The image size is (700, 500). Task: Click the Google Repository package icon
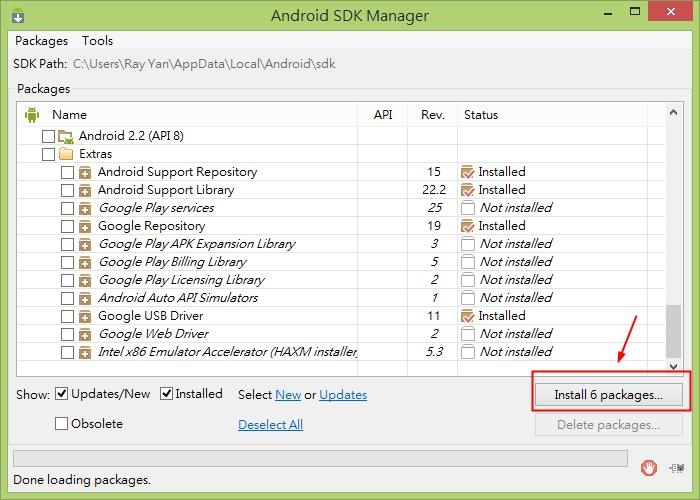[85, 226]
